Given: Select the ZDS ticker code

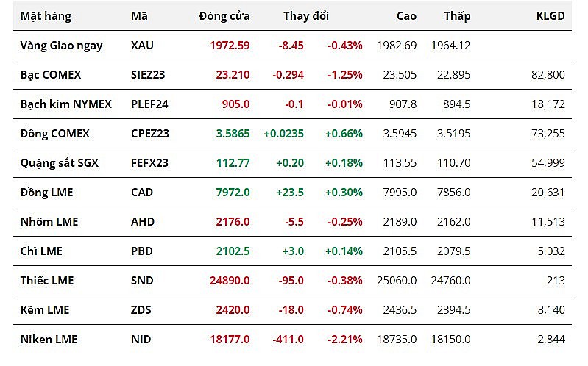Looking at the screenshot, I should coord(141,310).
